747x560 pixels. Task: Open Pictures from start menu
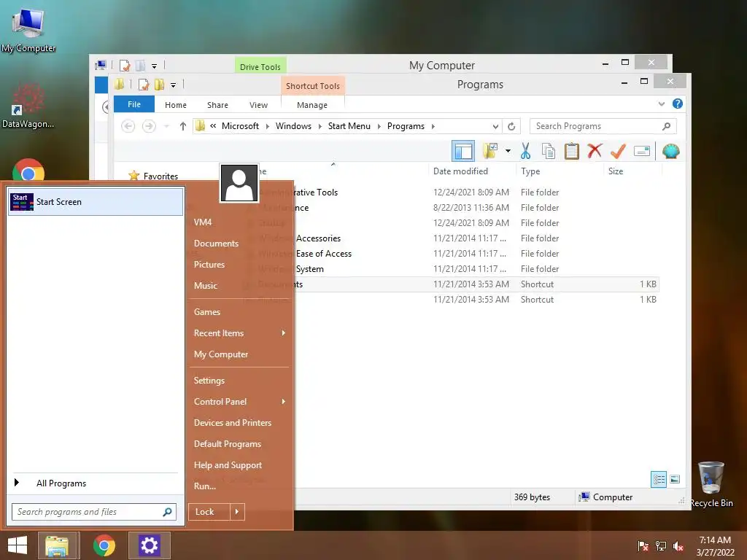209,264
